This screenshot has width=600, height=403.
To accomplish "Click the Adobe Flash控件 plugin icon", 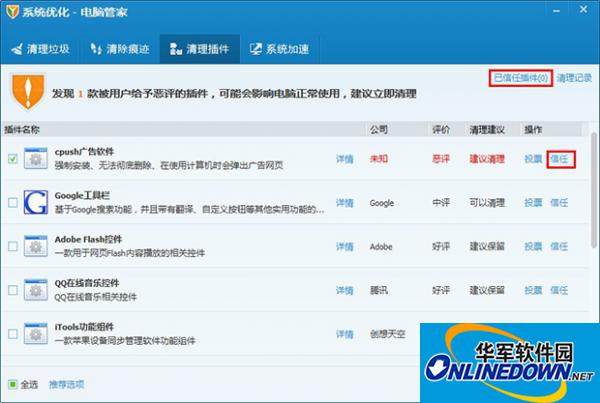I will coord(36,246).
